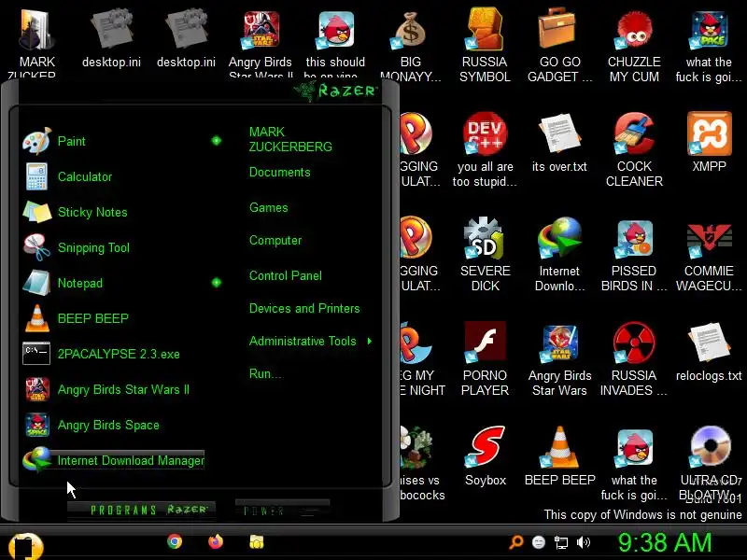Screen dimensions: 747x560
Task: Select the RUSSIA SYMBOL desktop icon
Action: coord(485,47)
